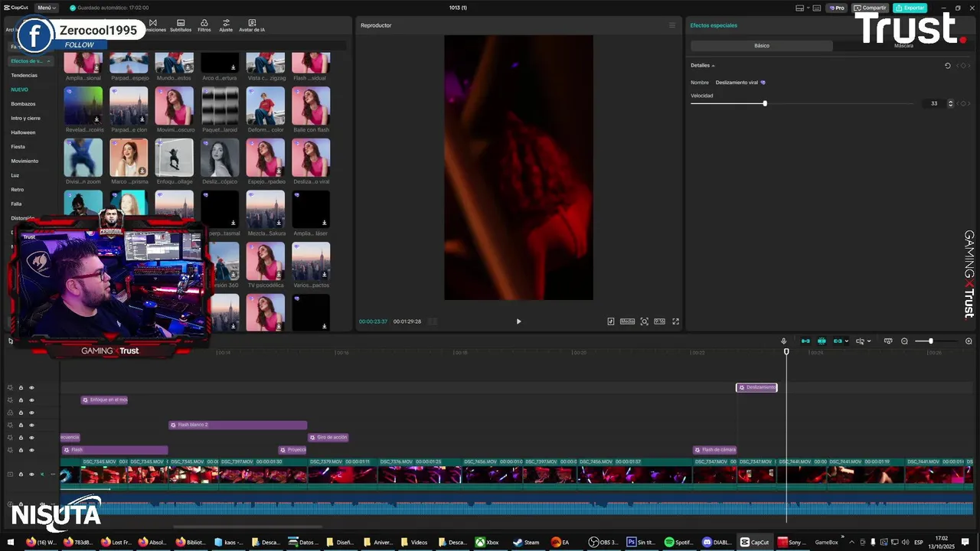980x551 pixels.
Task: Select the Halloween category
Action: coord(23,132)
